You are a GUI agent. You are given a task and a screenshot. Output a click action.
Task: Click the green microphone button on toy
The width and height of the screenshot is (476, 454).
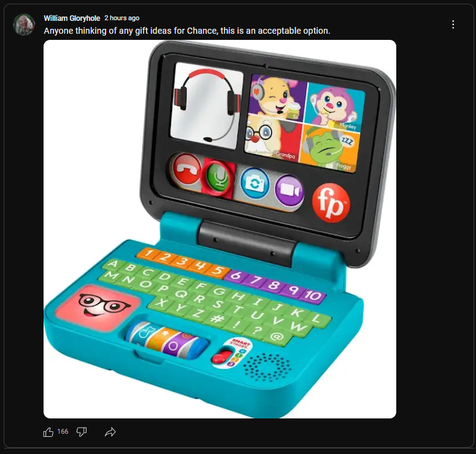tap(220, 177)
